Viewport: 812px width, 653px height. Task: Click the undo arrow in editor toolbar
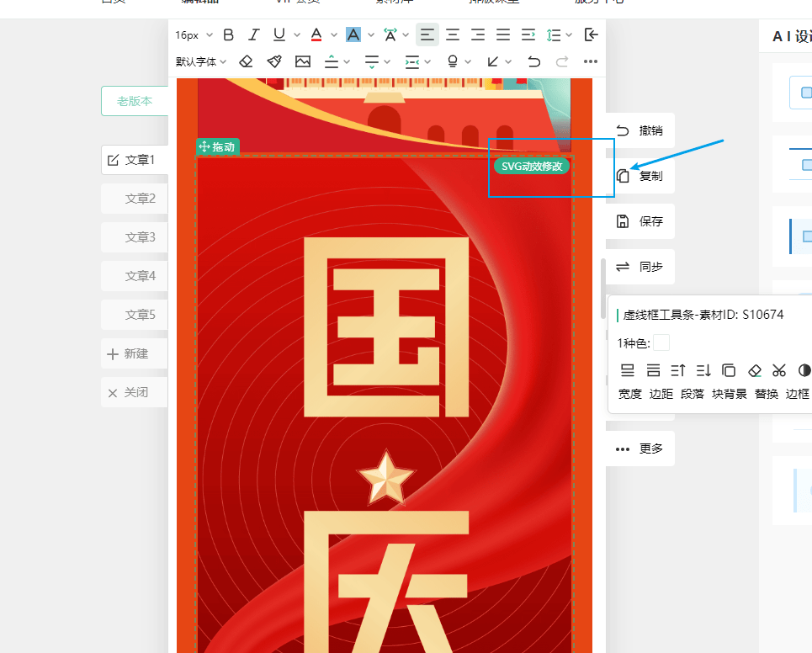[533, 61]
